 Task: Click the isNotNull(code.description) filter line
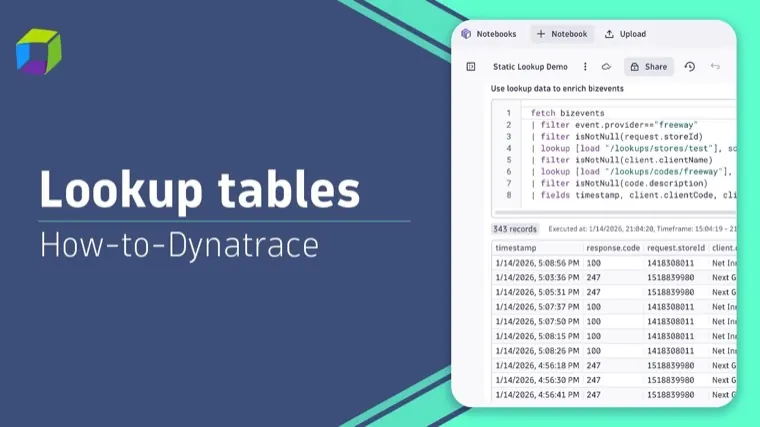pyautogui.click(x=619, y=183)
